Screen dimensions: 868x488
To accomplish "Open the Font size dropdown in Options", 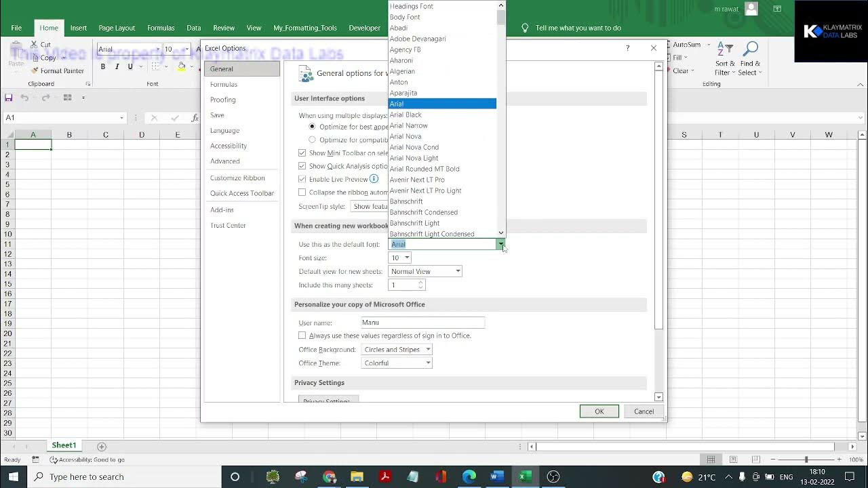I will (x=407, y=258).
